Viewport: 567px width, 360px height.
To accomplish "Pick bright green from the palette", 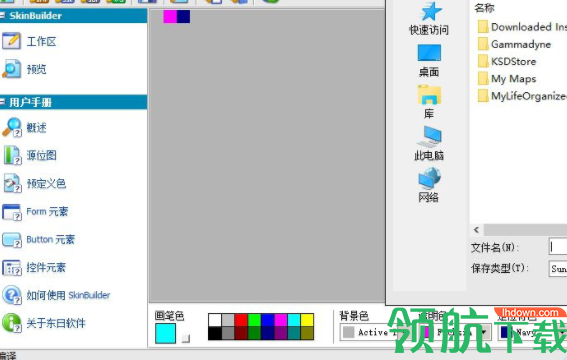I will (x=254, y=320).
